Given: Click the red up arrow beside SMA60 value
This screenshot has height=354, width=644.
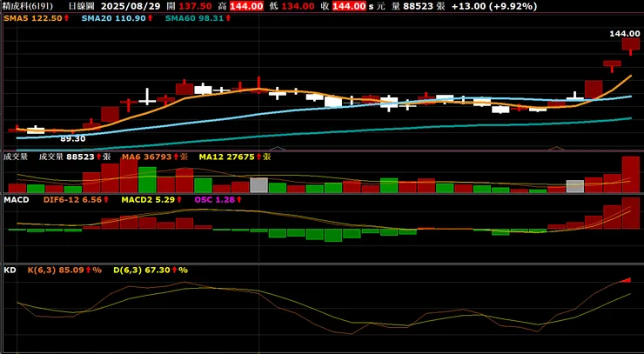Looking at the screenshot, I should click(227, 18).
